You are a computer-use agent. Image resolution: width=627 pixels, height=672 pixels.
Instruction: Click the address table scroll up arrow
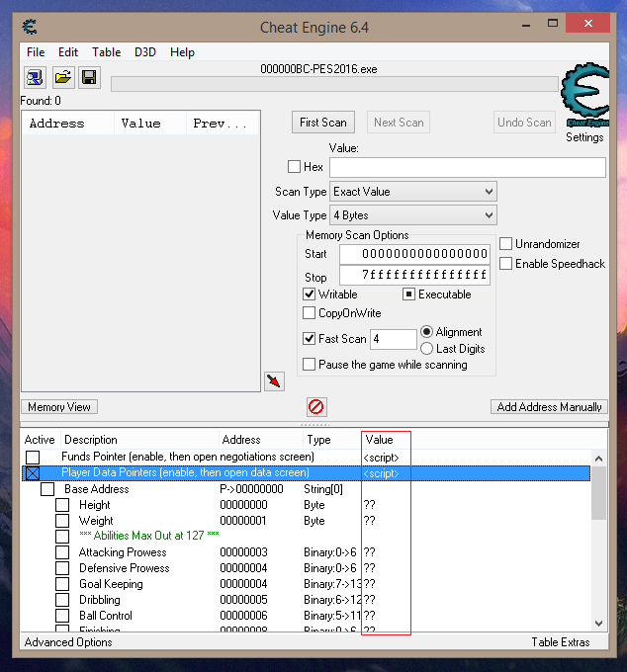[598, 459]
